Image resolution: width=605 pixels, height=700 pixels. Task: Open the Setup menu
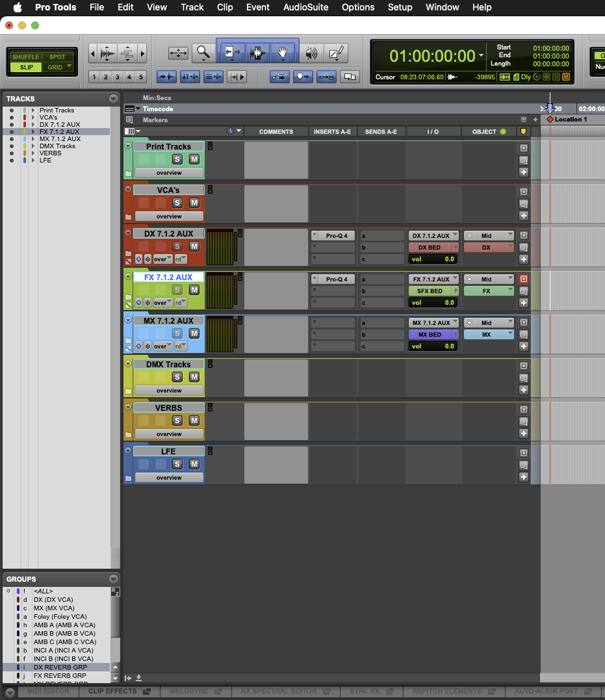[400, 7]
